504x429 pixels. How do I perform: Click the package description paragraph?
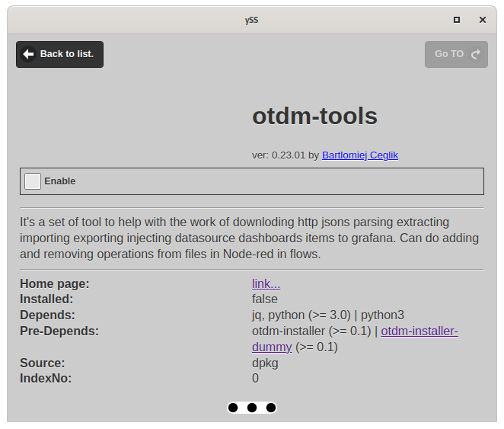click(x=250, y=239)
